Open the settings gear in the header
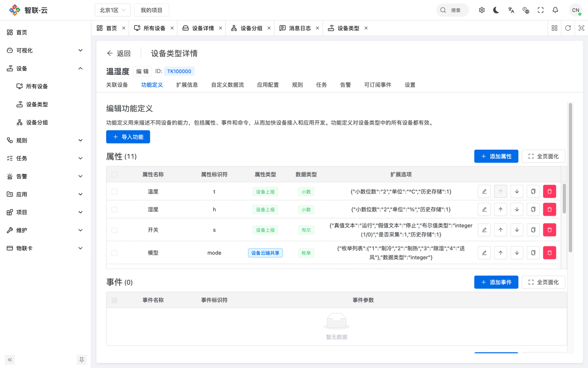 click(482, 10)
